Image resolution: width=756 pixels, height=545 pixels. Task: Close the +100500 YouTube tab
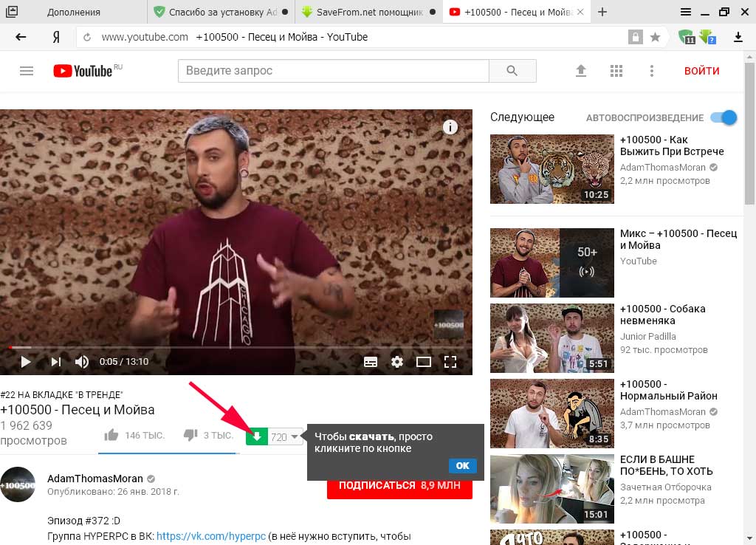[580, 12]
